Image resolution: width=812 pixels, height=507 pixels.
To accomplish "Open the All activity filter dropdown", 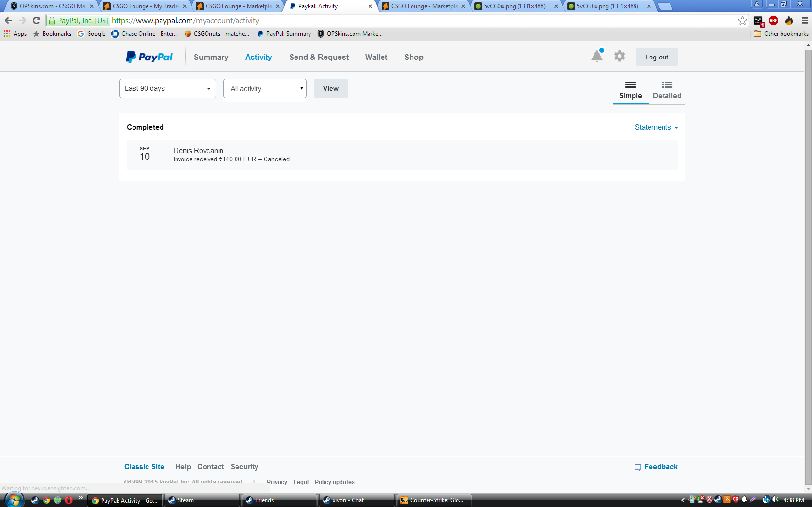I will [265, 88].
